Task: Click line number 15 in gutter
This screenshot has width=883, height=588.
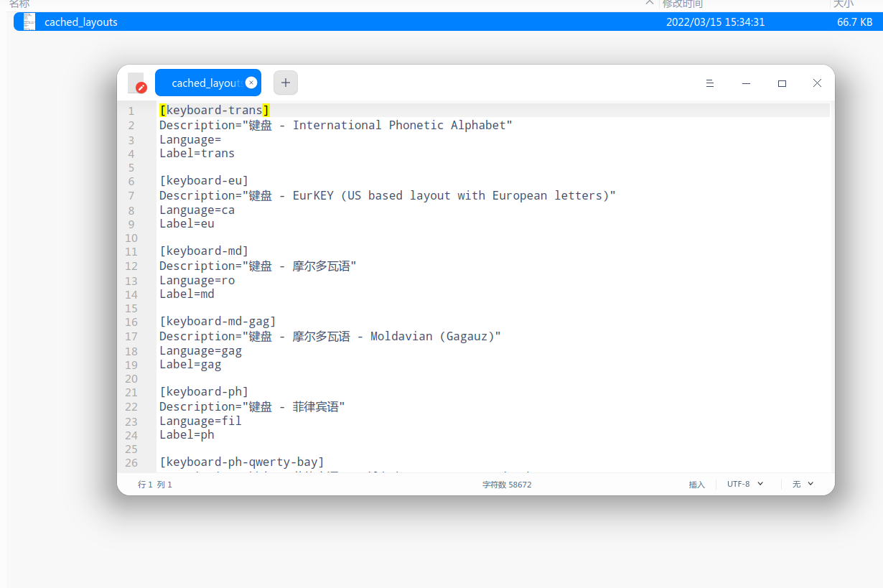Action: 131,308
